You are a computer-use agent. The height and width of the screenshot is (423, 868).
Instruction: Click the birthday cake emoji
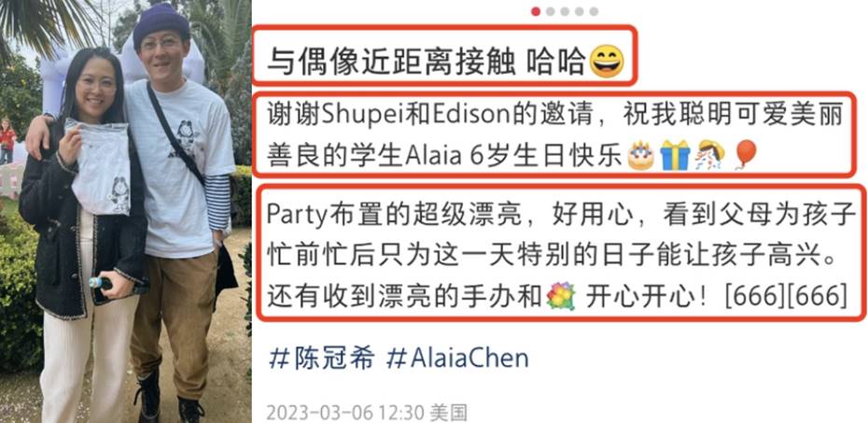point(640,156)
